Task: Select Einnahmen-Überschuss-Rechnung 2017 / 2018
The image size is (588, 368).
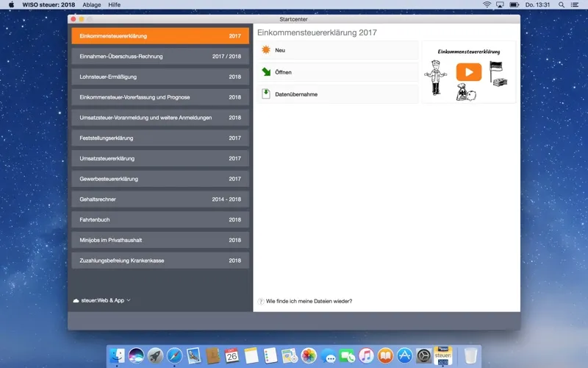Action: tap(160, 57)
